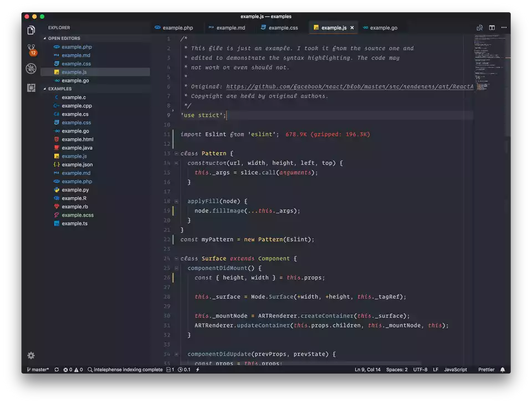The width and height of the screenshot is (532, 404).
Task: Open the Debug view in the activity bar
Action: (x=31, y=69)
